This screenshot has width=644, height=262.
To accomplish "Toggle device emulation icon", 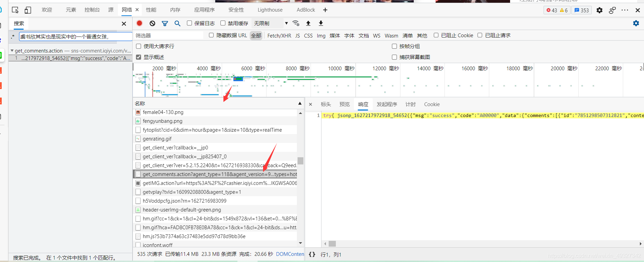I will [28, 10].
